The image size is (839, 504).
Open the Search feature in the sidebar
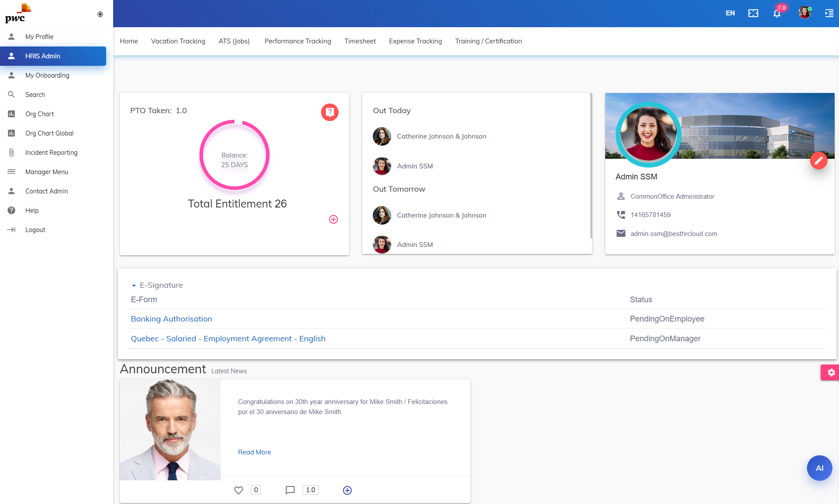pyautogui.click(x=35, y=94)
